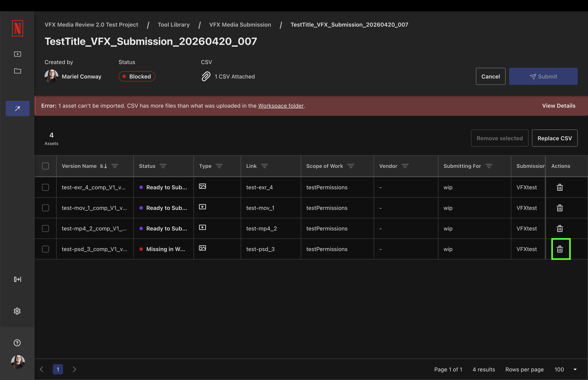Open the Workspace folder link
The width and height of the screenshot is (588, 380).
click(x=281, y=106)
